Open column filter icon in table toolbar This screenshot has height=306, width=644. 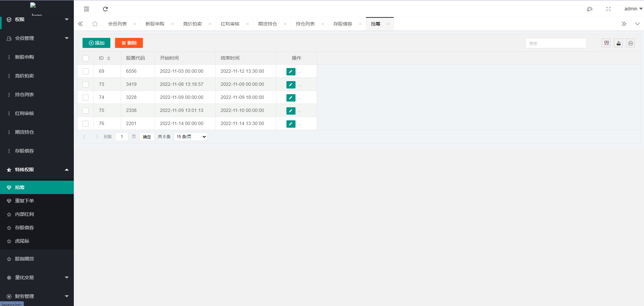(606, 43)
